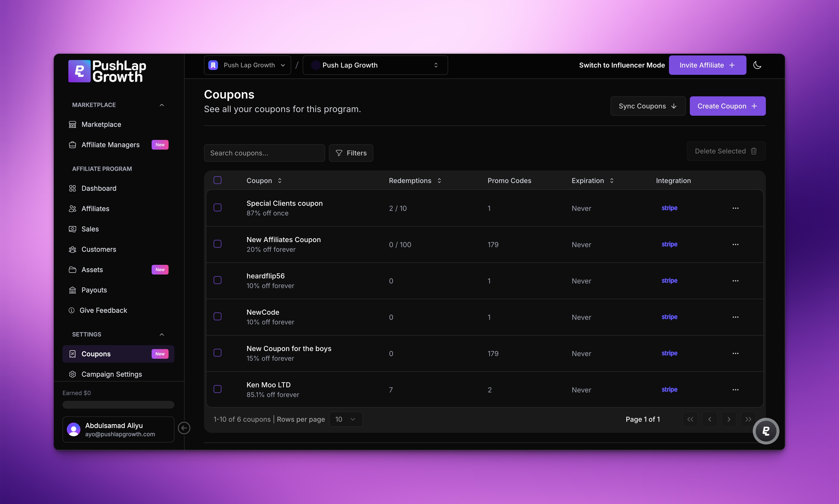Open Rows per page dropdown

tap(345, 419)
